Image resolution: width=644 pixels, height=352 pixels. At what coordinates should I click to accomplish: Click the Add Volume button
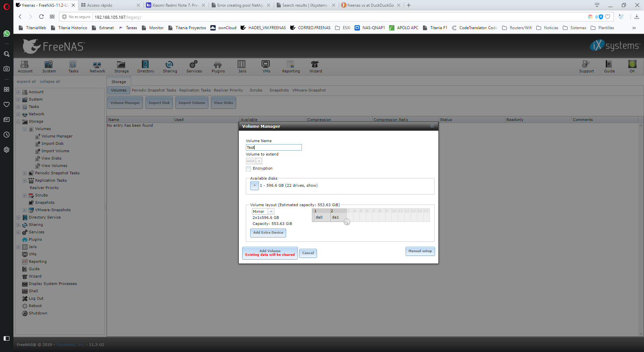(270, 253)
